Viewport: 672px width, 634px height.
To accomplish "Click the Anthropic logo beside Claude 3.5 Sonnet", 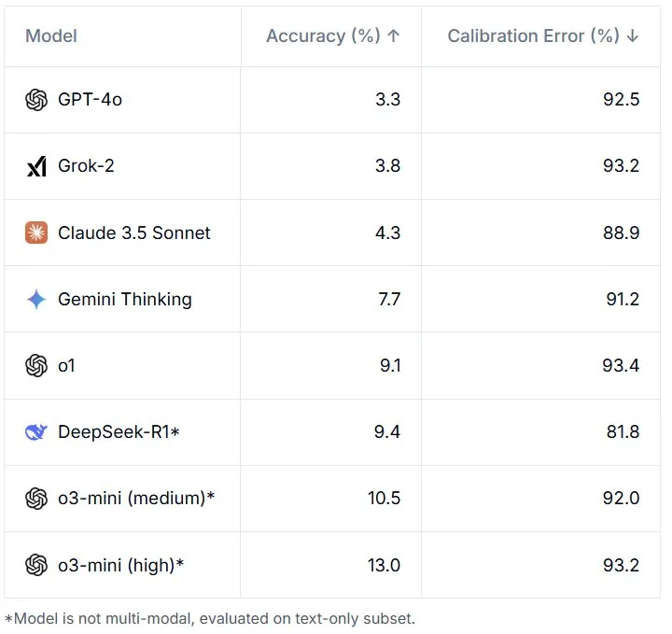I will tap(36, 232).
